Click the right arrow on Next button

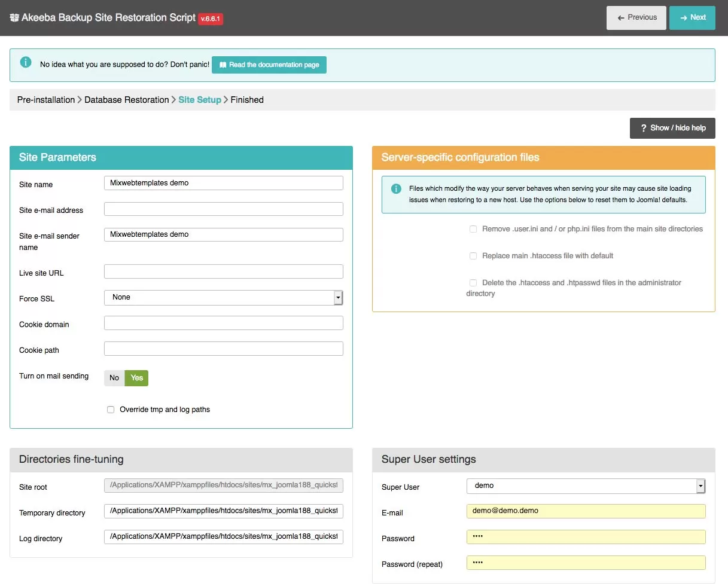(684, 17)
